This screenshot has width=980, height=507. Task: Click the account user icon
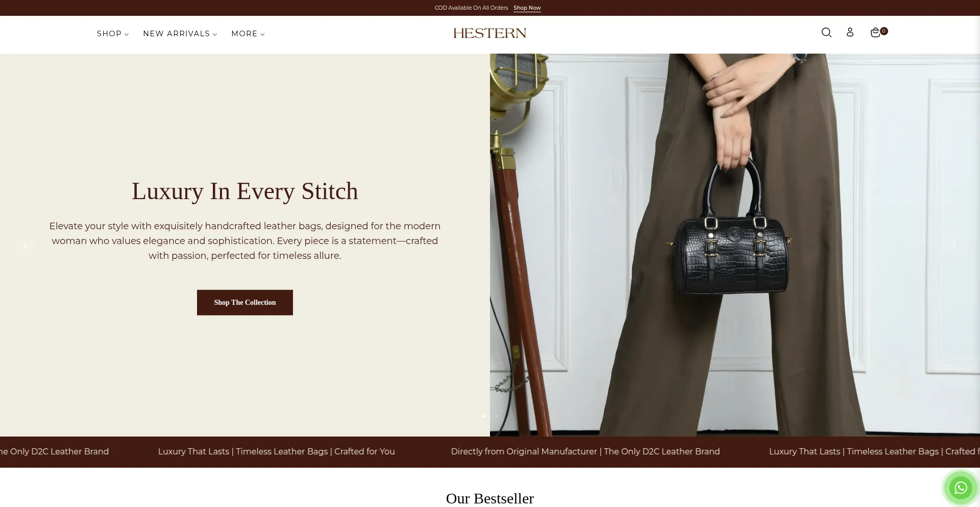click(850, 33)
